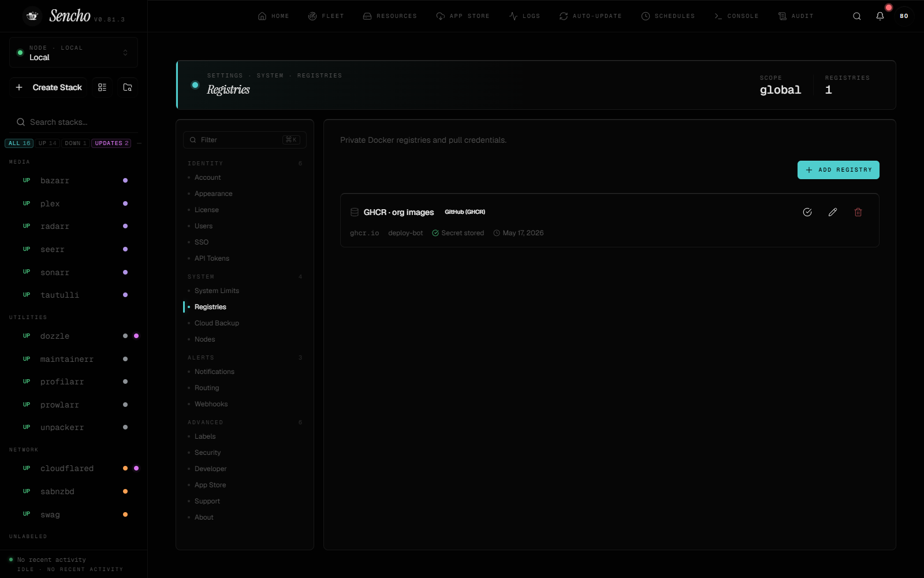Select the plex stack

click(73, 203)
